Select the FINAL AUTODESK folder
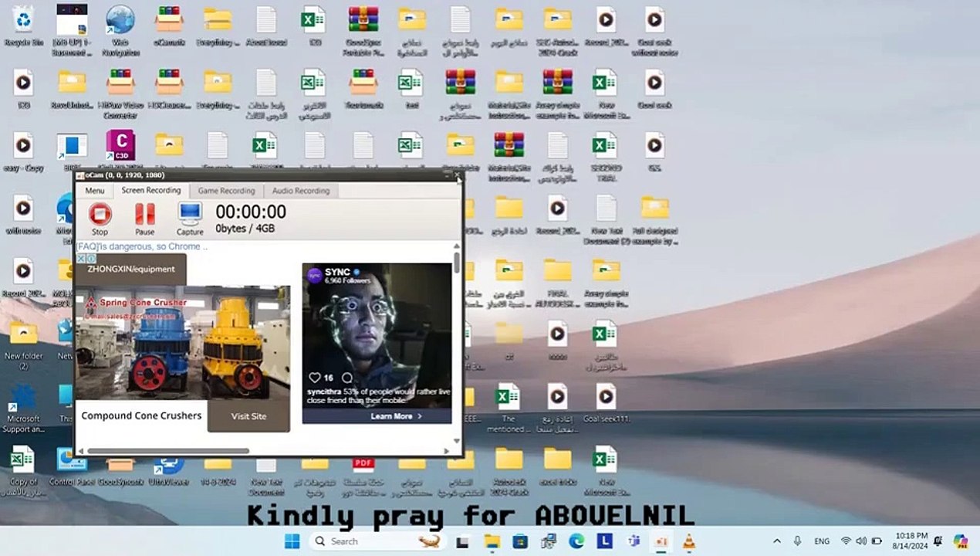The height and width of the screenshot is (556, 980). point(557,283)
